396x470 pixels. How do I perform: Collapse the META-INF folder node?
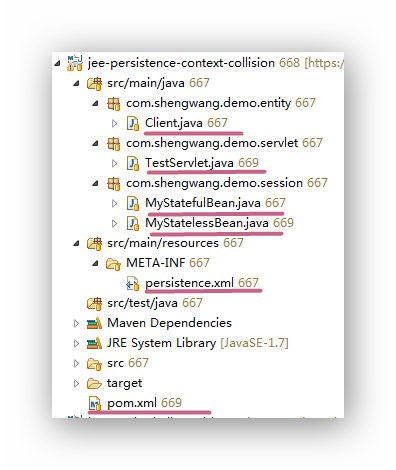pos(96,263)
